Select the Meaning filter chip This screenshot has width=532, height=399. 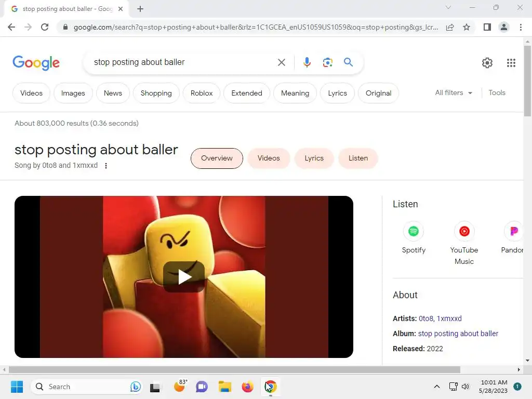click(x=295, y=93)
